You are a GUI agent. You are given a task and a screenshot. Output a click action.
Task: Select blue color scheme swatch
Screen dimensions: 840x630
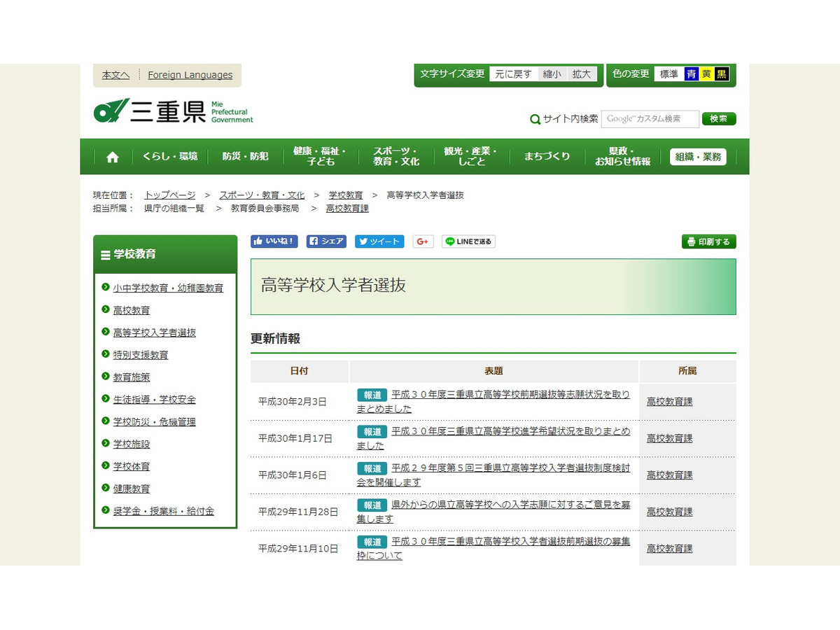691,74
